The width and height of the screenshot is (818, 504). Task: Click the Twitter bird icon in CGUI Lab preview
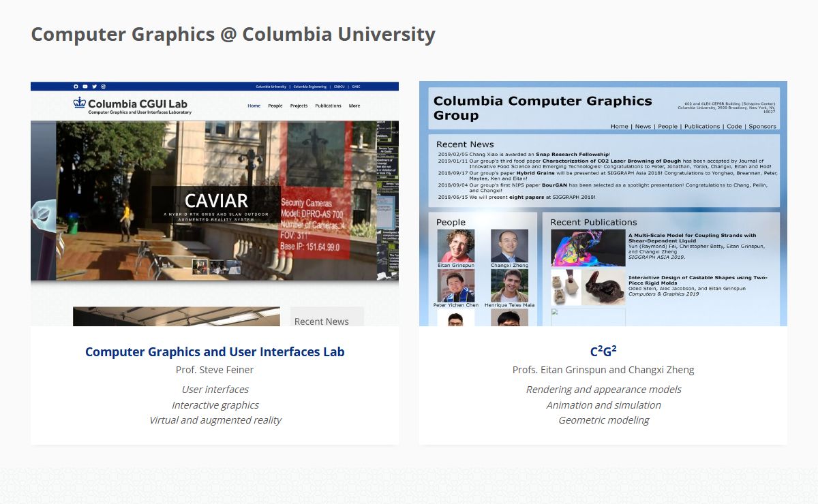95,86
